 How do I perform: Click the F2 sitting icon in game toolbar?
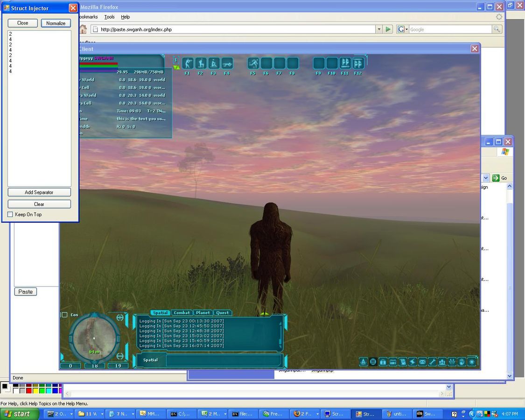(201, 63)
